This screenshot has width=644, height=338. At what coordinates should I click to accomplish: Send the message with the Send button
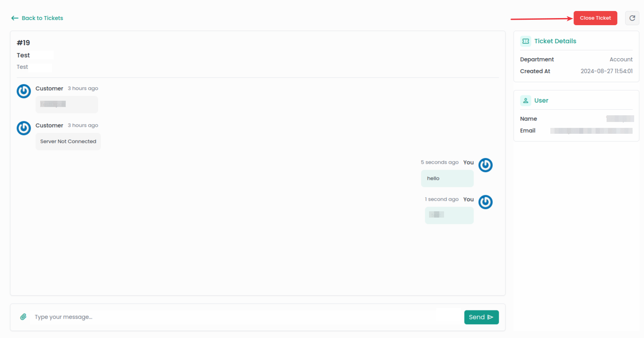point(481,317)
